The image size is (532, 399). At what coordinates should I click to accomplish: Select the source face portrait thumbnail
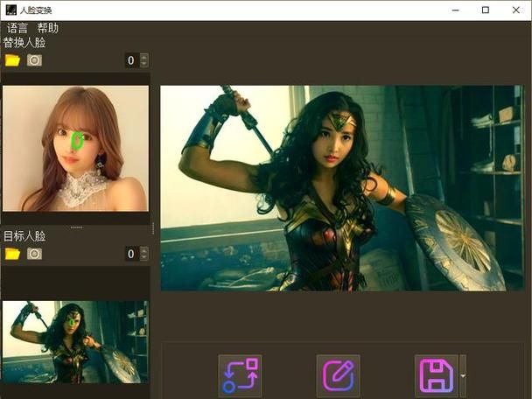(75, 148)
